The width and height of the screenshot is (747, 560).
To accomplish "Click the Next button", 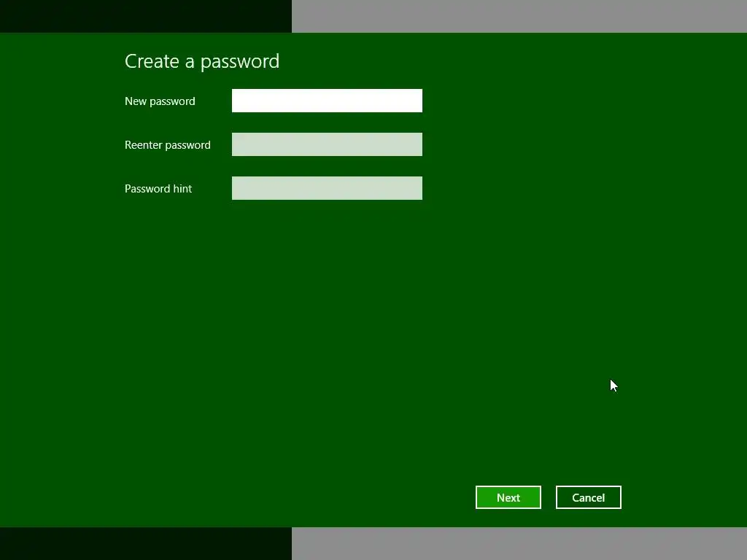I will pos(508,497).
